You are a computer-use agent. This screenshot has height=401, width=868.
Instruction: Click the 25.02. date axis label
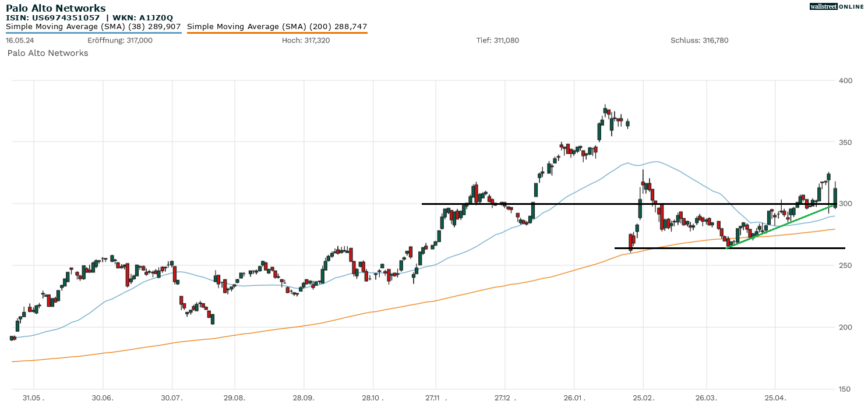[x=643, y=398]
